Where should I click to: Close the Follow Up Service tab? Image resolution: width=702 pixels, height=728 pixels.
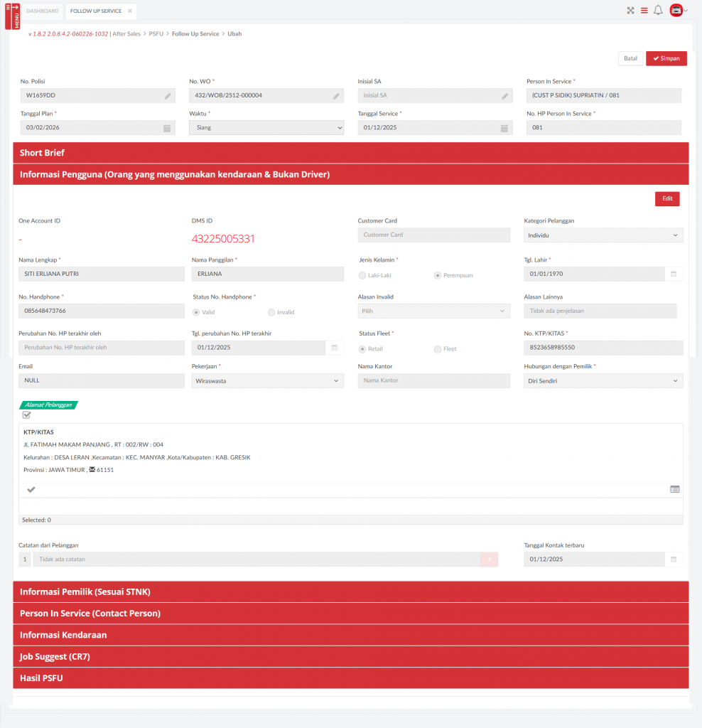click(130, 11)
